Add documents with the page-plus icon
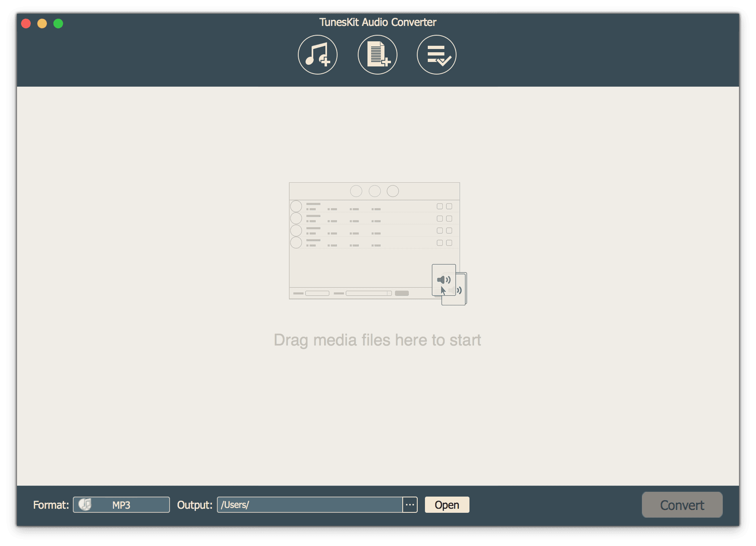 pos(377,55)
